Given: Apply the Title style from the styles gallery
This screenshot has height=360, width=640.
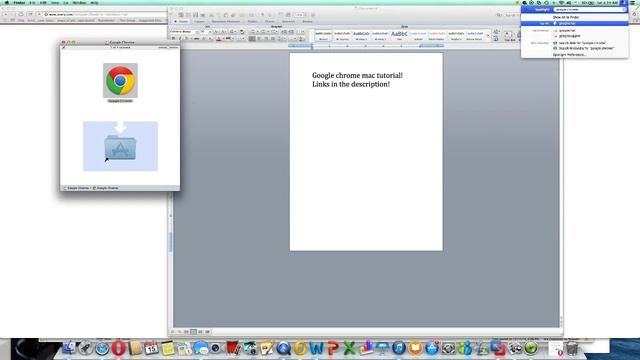Looking at the screenshot, I should [399, 36].
